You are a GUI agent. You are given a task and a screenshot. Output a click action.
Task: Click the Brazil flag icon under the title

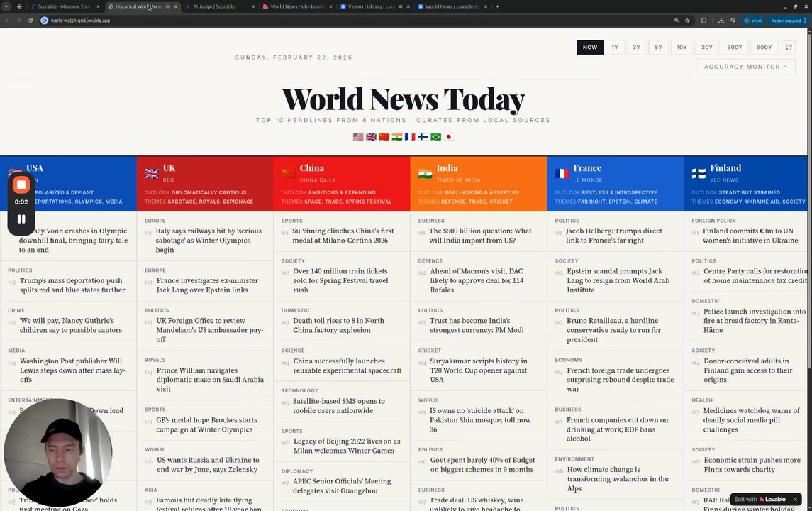pyautogui.click(x=436, y=137)
